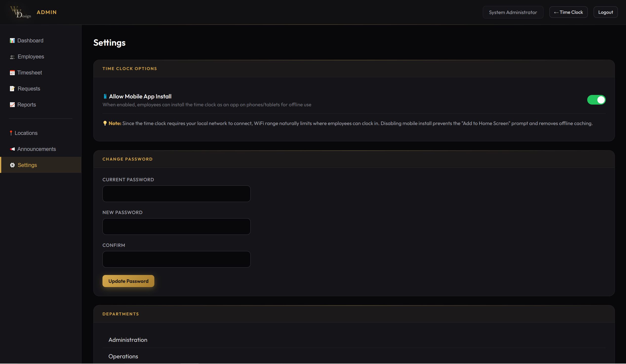Click the Dashboard bar chart icon
The height and width of the screenshot is (364, 626).
point(12,40)
